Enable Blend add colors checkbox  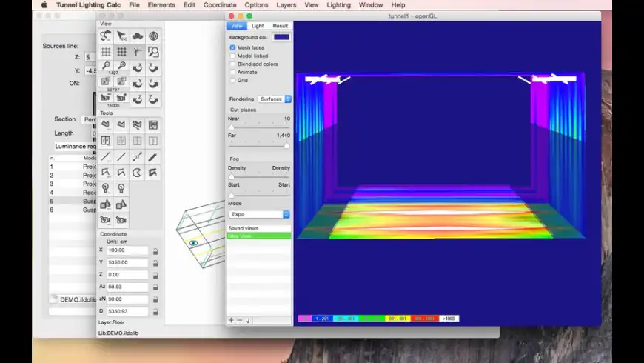[x=233, y=64]
